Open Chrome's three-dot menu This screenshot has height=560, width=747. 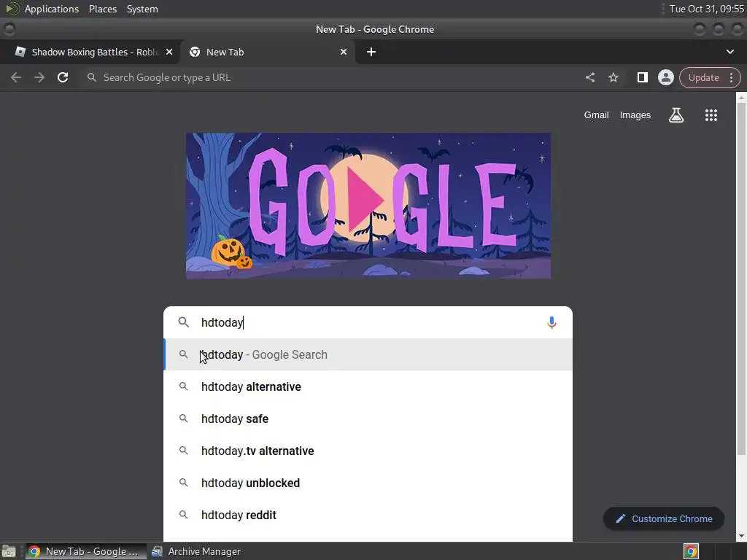point(731,77)
